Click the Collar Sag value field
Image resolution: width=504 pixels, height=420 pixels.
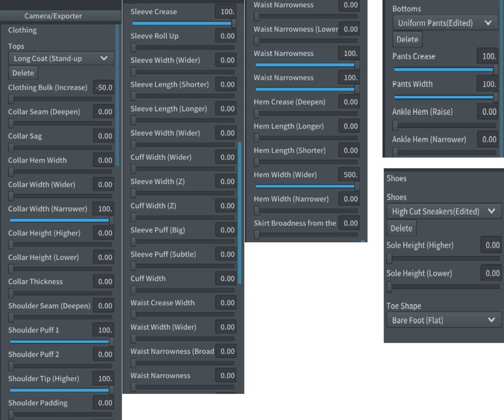pos(103,136)
